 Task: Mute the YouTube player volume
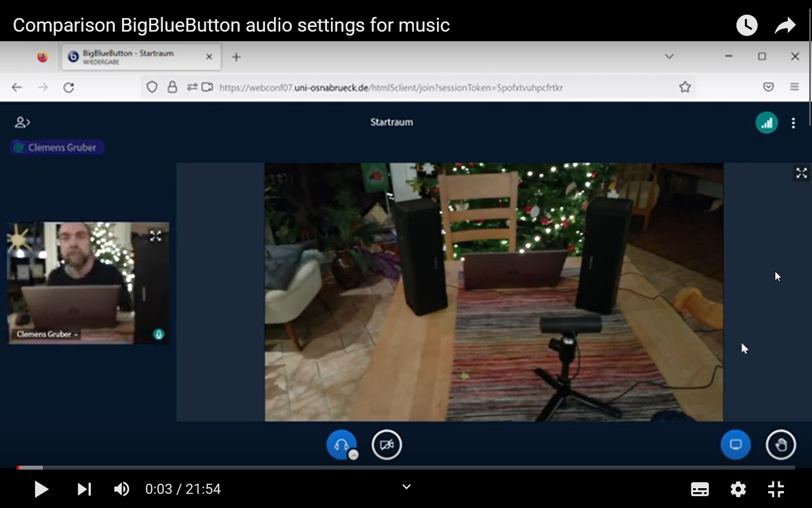point(122,489)
